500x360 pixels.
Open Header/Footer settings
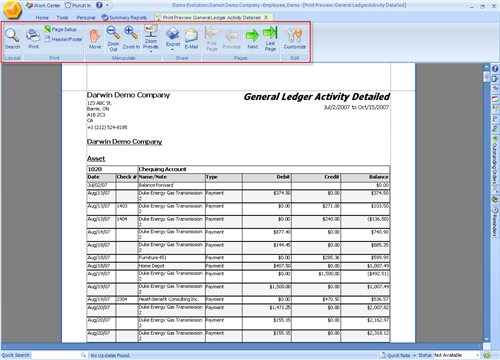(x=64, y=39)
